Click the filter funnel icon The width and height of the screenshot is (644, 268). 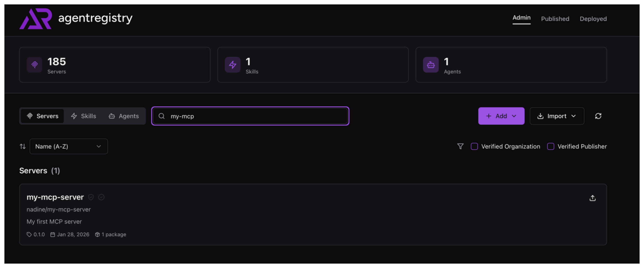coord(460,146)
